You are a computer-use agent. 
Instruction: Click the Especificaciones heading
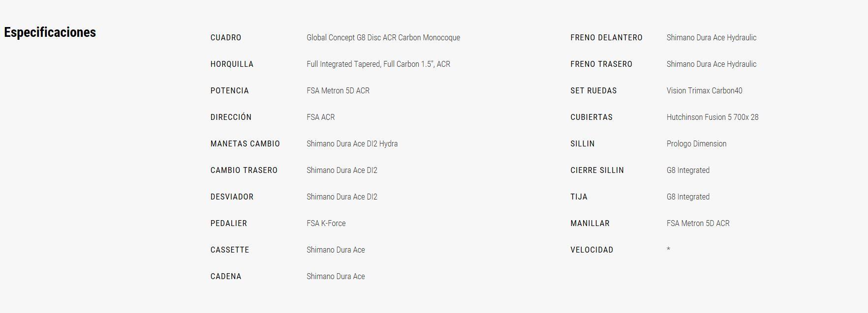pos(50,32)
